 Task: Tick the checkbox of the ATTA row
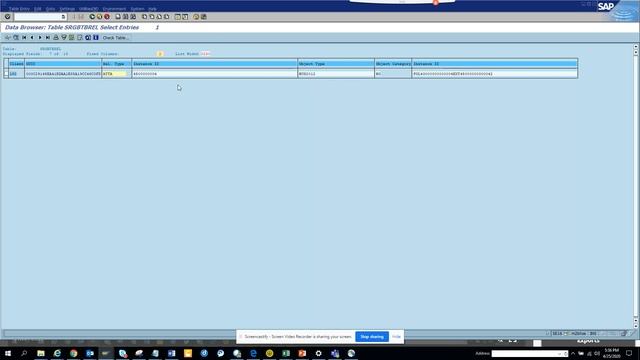coord(6,74)
